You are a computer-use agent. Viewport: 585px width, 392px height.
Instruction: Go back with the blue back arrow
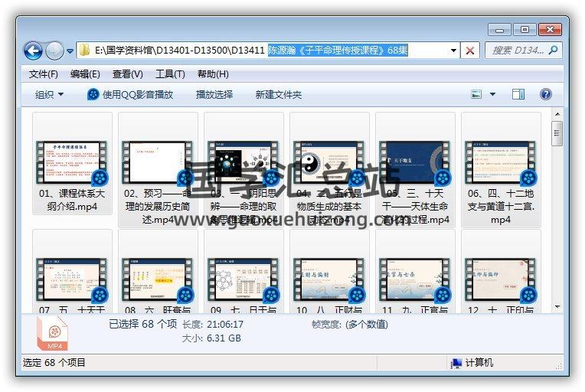tap(33, 51)
